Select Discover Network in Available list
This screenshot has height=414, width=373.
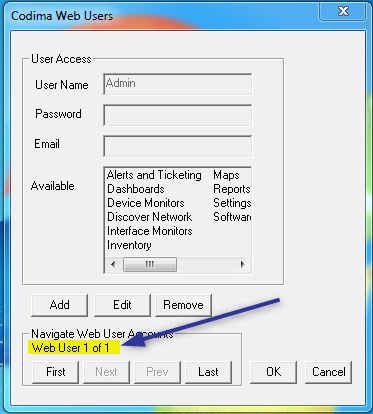149,217
